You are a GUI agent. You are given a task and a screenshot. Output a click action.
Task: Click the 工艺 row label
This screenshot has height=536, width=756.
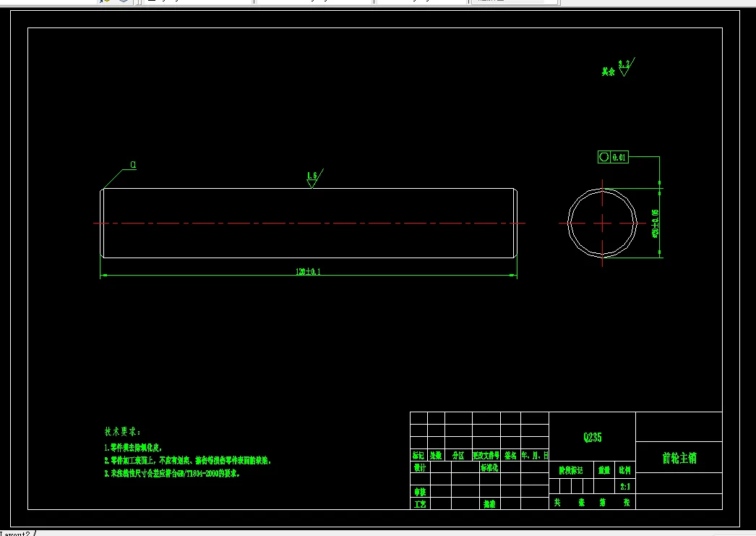click(x=419, y=504)
